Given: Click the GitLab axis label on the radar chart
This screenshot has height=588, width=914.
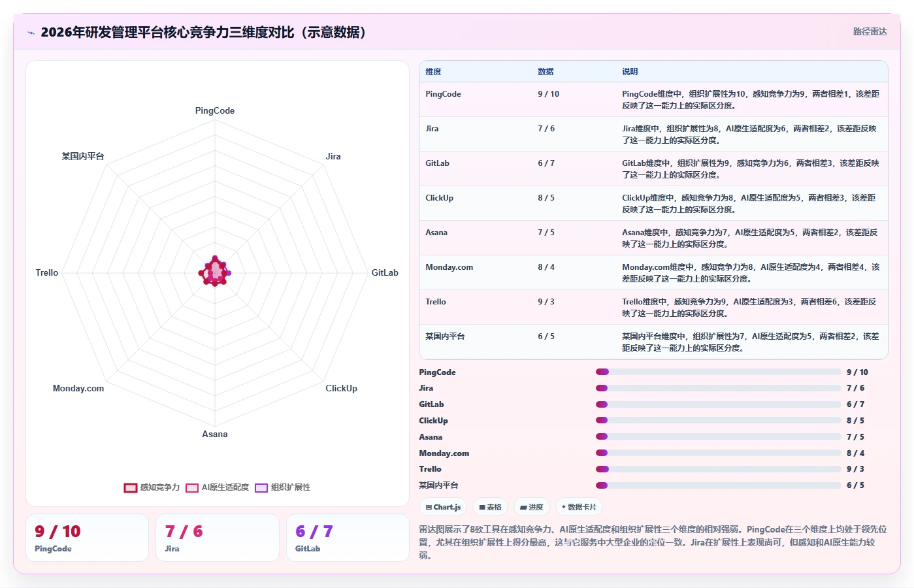Looking at the screenshot, I should pyautogui.click(x=385, y=272).
